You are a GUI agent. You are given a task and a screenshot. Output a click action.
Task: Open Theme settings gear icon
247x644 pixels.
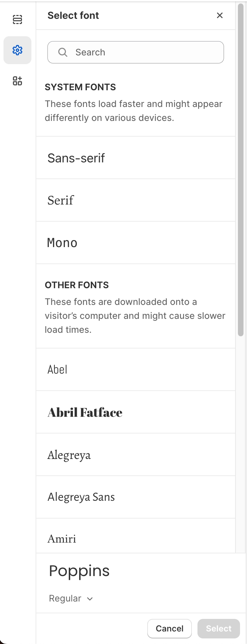17,50
